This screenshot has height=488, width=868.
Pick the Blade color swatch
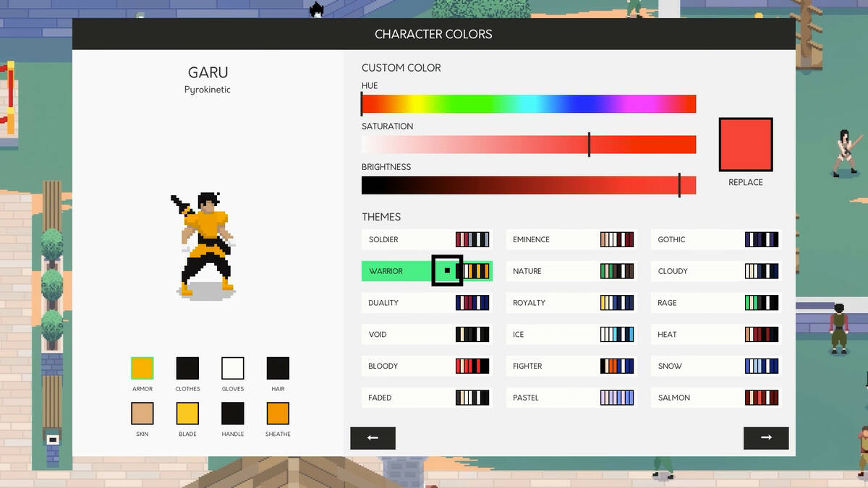[x=187, y=414]
